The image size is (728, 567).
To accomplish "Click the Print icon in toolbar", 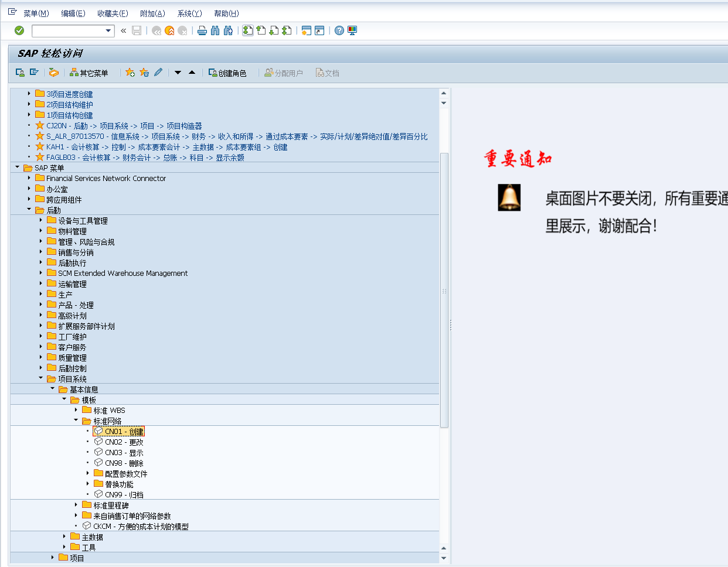I will (202, 30).
